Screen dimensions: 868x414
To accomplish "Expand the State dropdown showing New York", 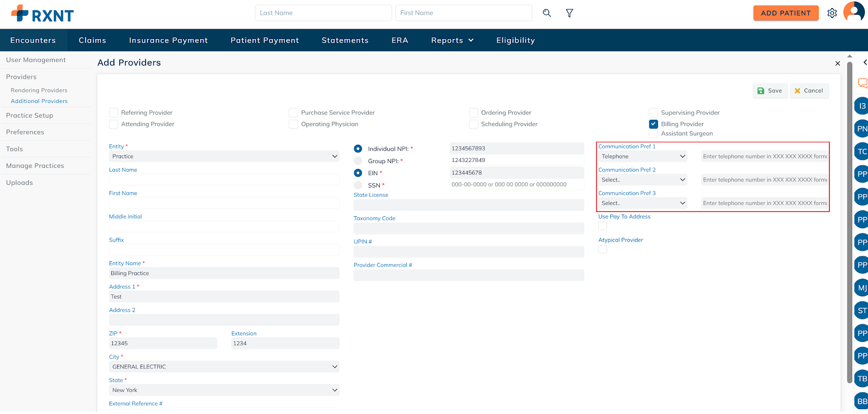I will 224,390.
